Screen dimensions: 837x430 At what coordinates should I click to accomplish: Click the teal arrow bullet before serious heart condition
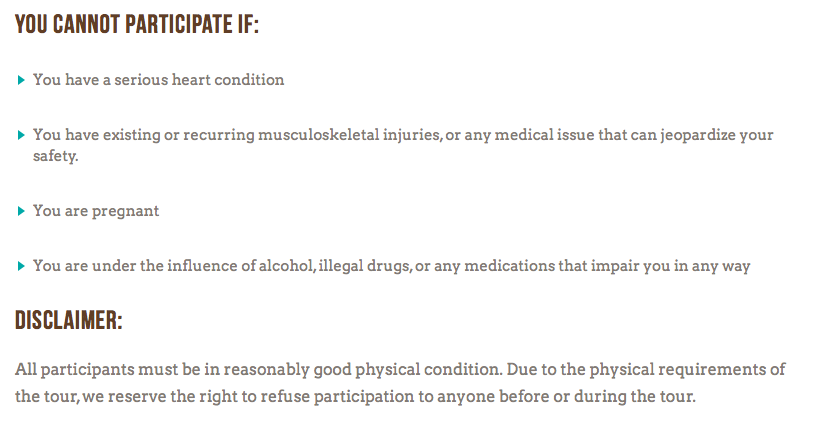[21, 80]
